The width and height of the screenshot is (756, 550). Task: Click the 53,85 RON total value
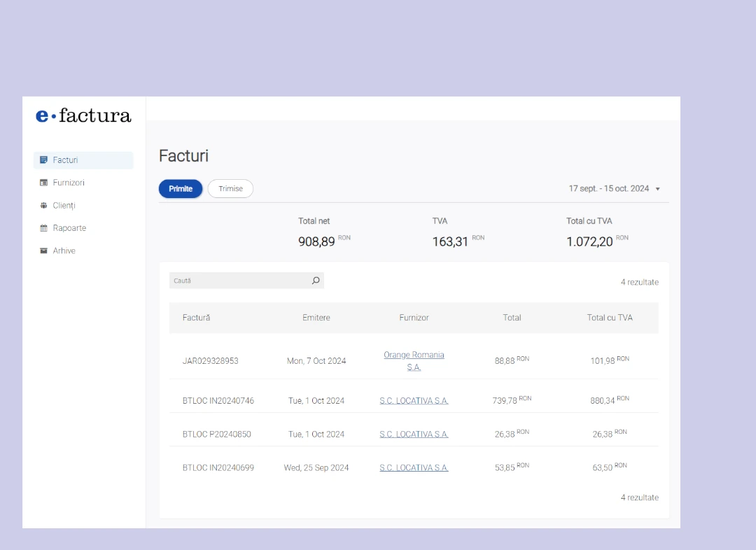pos(512,467)
